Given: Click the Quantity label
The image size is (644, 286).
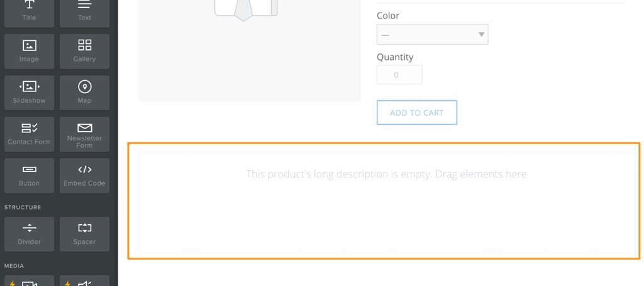Looking at the screenshot, I should click(395, 57).
